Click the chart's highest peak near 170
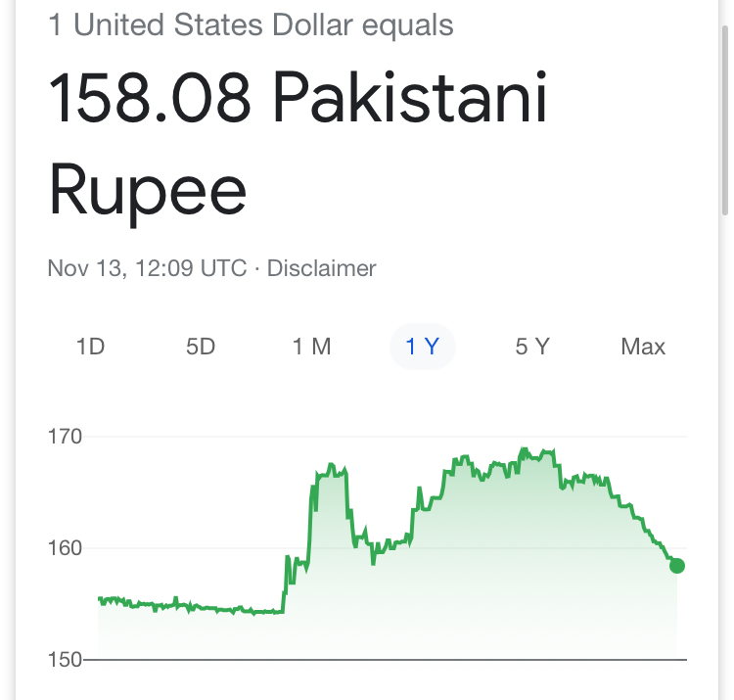This screenshot has width=734, height=700. tap(524, 449)
